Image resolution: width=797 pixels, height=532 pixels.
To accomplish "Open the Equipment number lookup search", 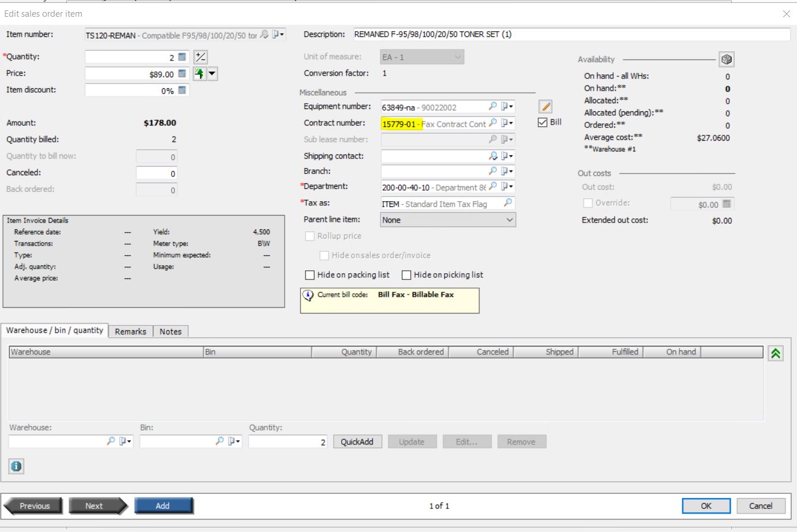I will (493, 106).
